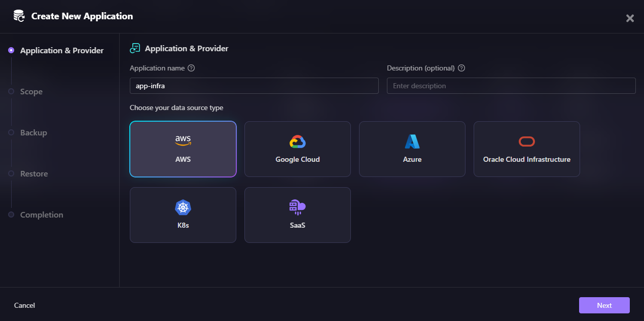Focus the Enter description field

pyautogui.click(x=511, y=86)
